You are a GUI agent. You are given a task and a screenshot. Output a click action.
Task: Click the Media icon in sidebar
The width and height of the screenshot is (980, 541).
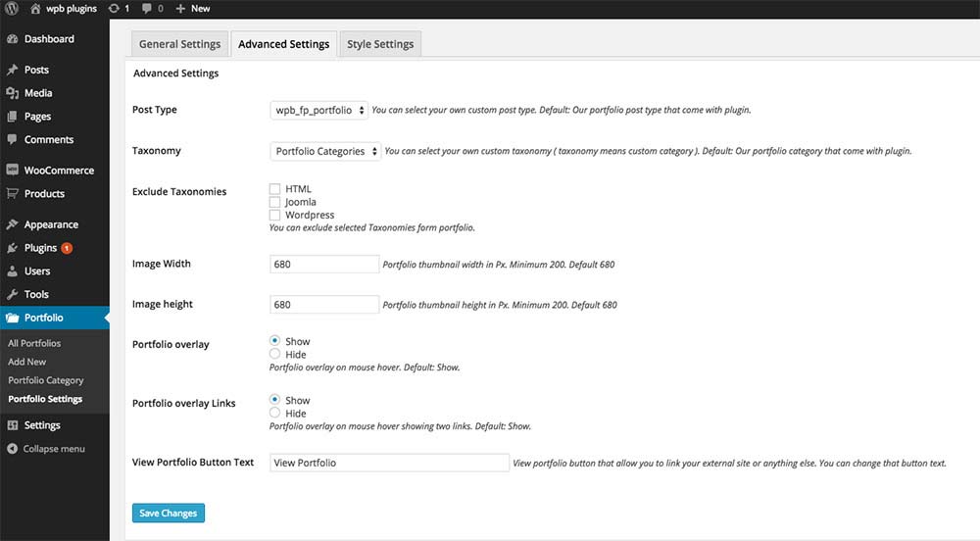[x=13, y=93]
